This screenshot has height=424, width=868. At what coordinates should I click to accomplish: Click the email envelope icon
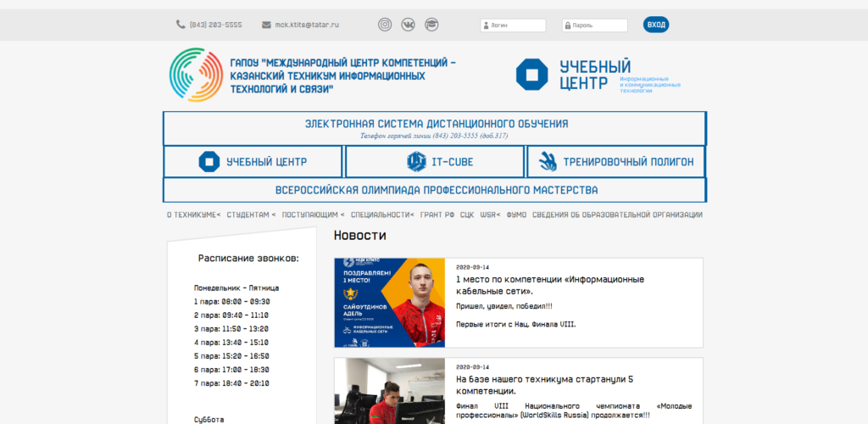coord(266,25)
